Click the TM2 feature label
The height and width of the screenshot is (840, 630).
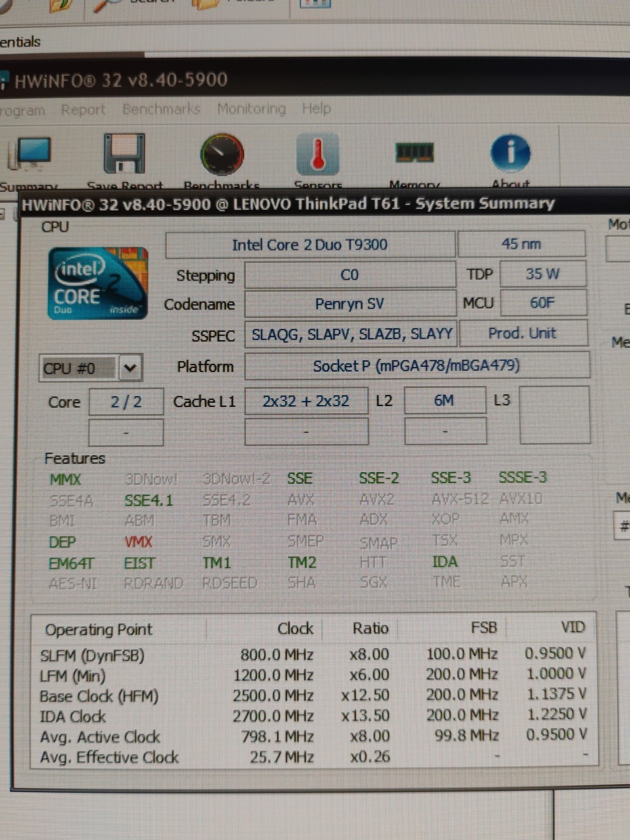[302, 562]
